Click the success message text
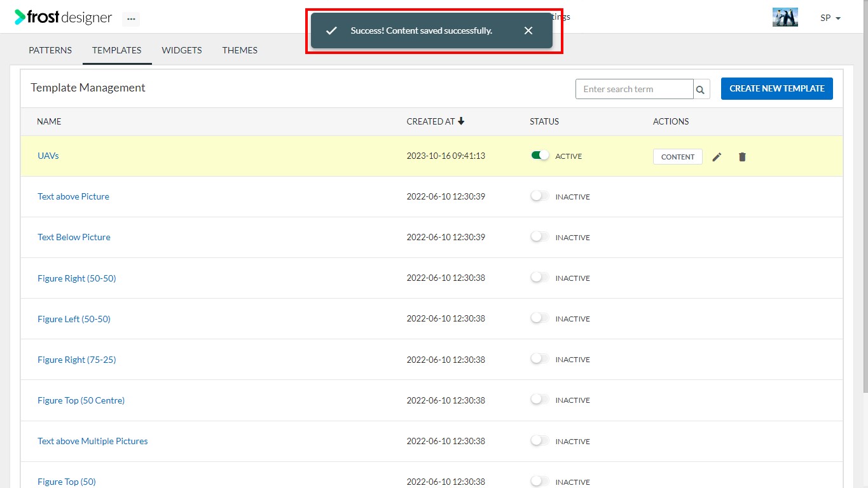Screen dimensions: 868x488 click(421, 30)
